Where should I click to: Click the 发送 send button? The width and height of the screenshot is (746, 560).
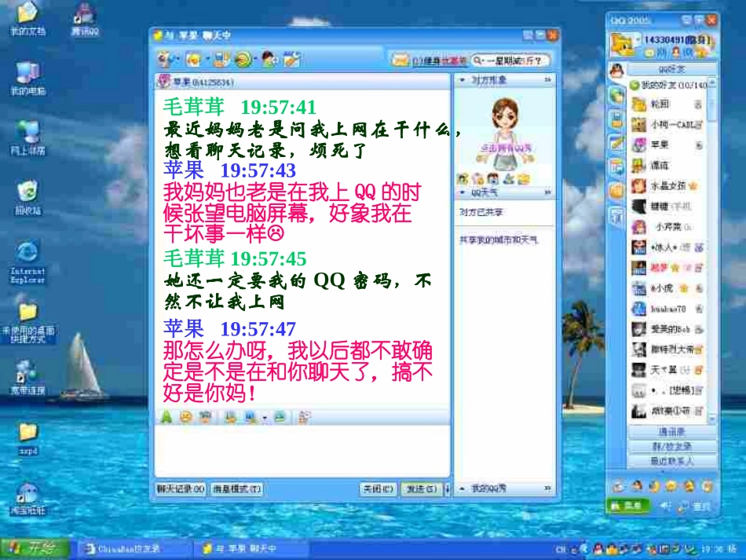pyautogui.click(x=422, y=489)
